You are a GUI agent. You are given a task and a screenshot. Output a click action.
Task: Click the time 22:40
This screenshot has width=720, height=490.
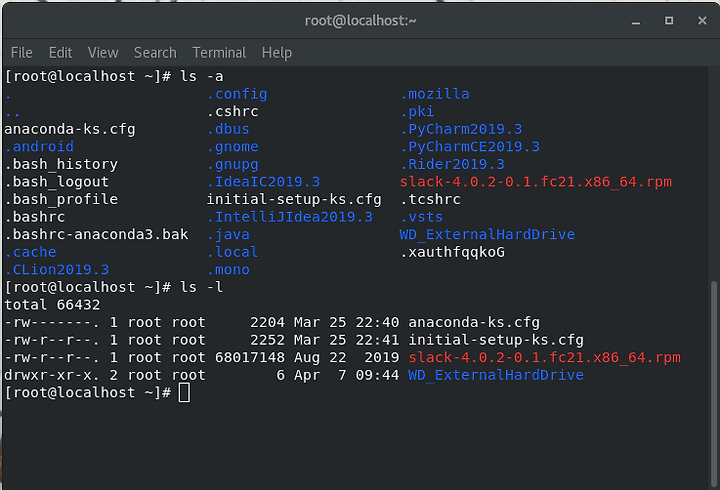[377, 322]
